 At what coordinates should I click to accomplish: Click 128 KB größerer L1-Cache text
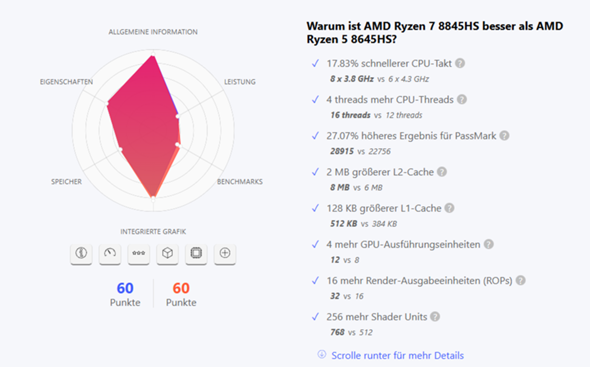[384, 208]
